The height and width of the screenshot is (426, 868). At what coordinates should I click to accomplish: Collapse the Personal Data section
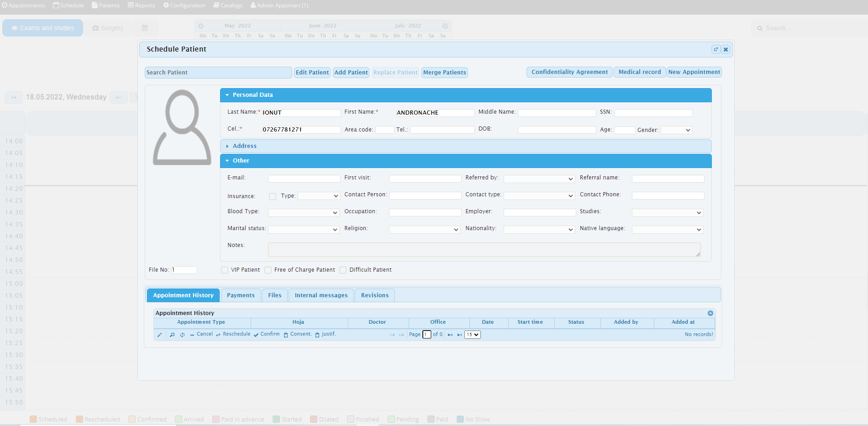tap(466, 95)
